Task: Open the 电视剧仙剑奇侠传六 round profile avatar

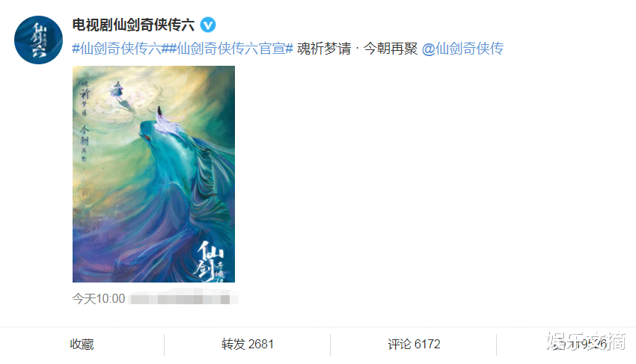Action: 38,40
